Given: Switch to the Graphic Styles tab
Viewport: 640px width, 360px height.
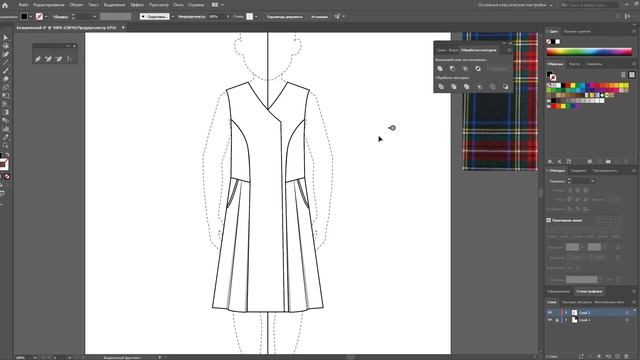Looking at the screenshot, I should tap(589, 291).
